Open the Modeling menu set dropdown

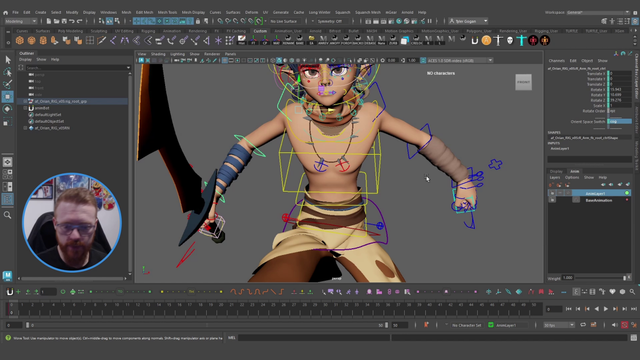coord(20,21)
